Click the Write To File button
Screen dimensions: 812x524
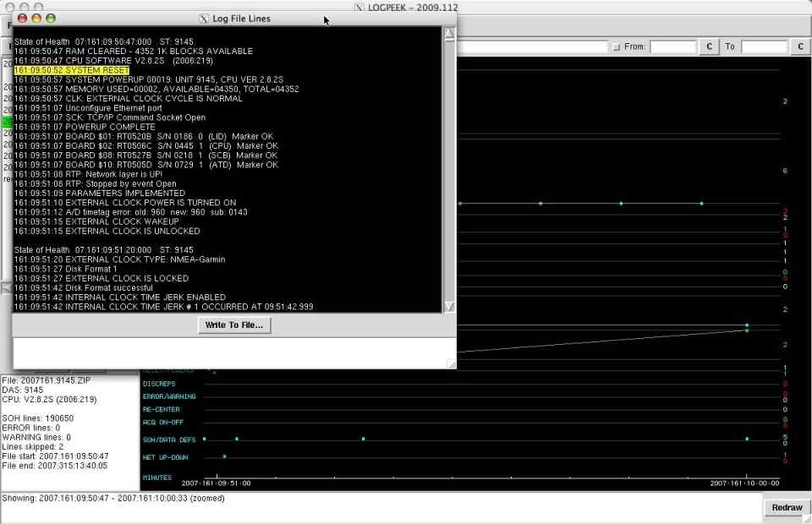234,325
